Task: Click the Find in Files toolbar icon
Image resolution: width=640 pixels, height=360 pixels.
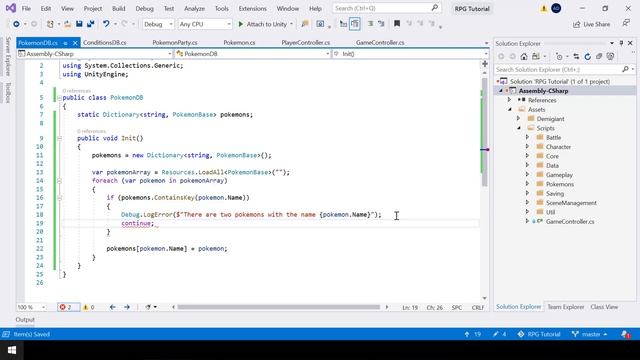Action: [x=304, y=24]
